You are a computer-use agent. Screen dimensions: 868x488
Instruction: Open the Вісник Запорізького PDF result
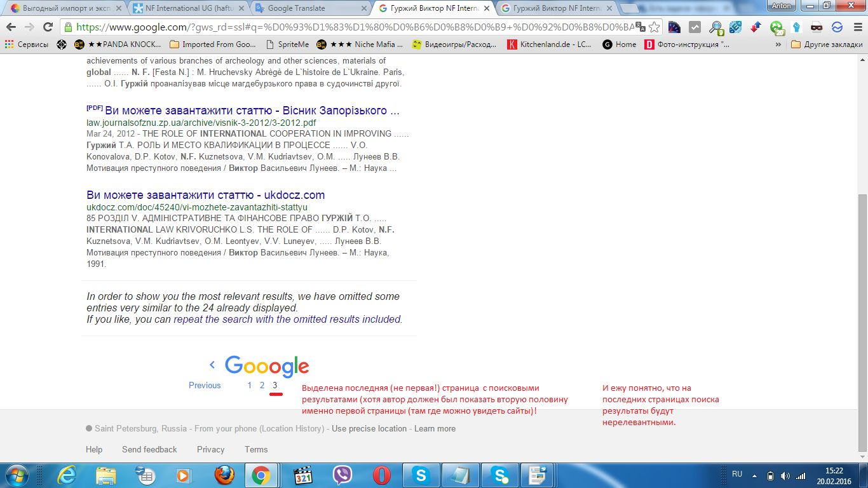tap(252, 111)
